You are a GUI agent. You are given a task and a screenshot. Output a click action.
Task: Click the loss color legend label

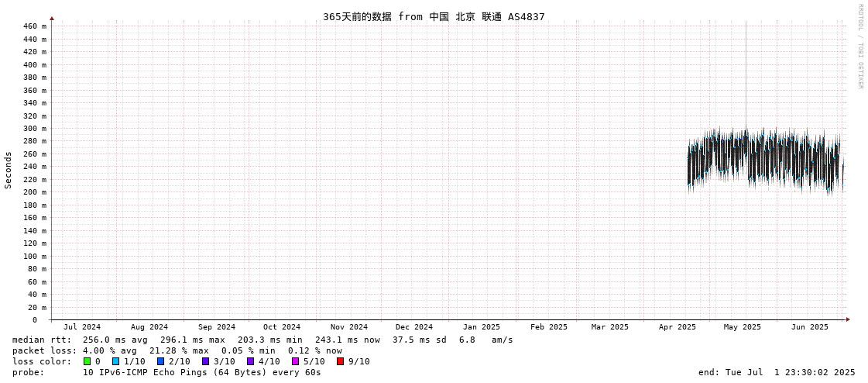point(42,361)
